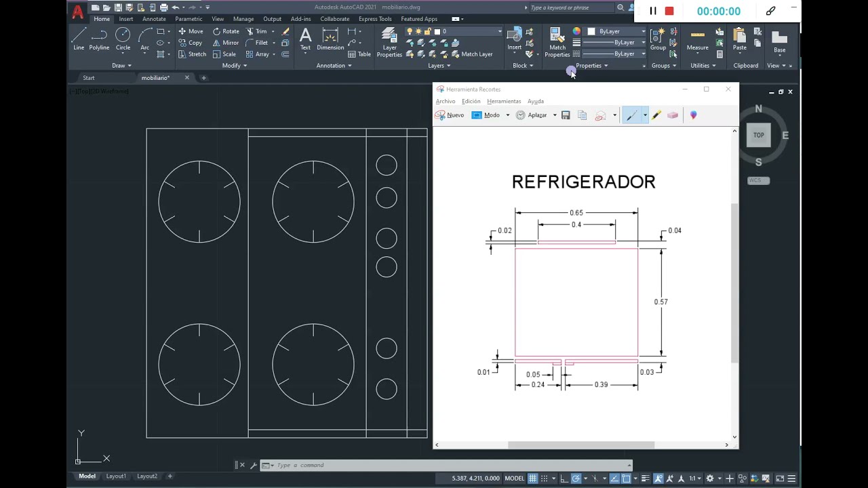Click the Mirror command

[225, 43]
